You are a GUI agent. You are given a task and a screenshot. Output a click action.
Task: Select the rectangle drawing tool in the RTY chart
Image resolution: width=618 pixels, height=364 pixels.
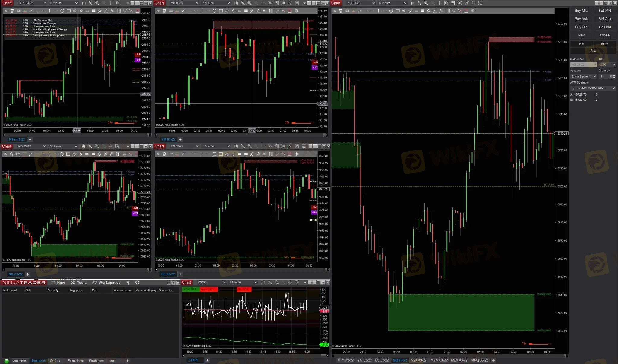coord(68,11)
